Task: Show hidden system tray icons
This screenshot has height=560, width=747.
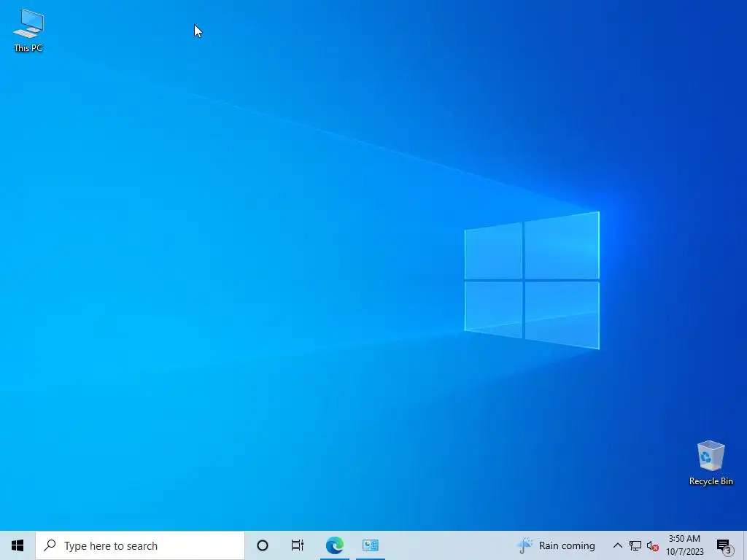Action: click(x=617, y=545)
